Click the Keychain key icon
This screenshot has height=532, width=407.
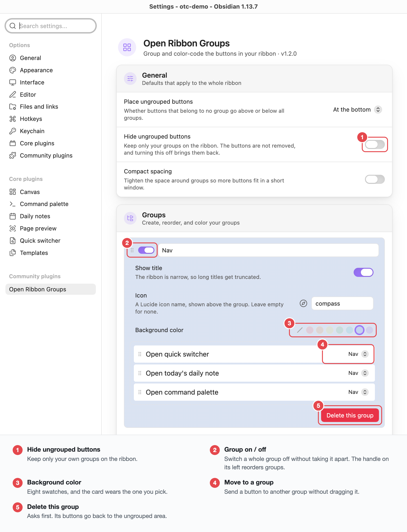click(13, 131)
